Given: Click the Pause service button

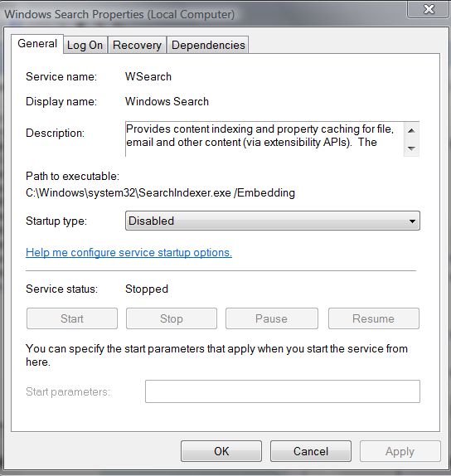Looking at the screenshot, I should [272, 318].
